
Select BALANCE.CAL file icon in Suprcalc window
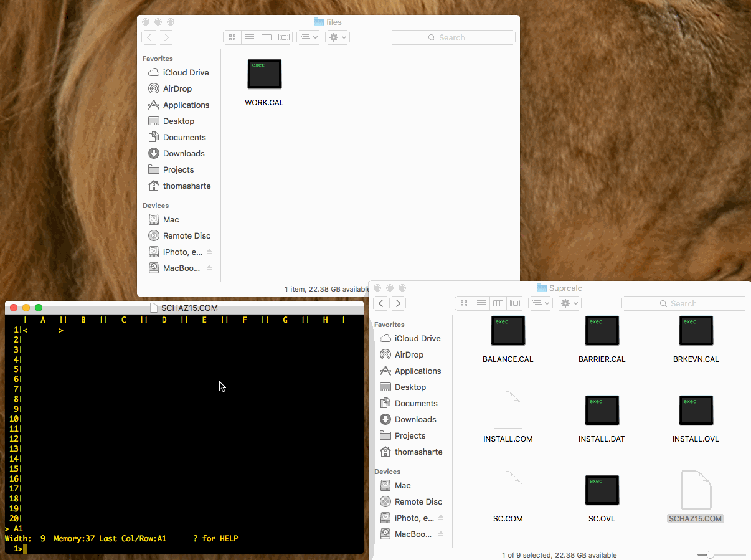click(508, 331)
